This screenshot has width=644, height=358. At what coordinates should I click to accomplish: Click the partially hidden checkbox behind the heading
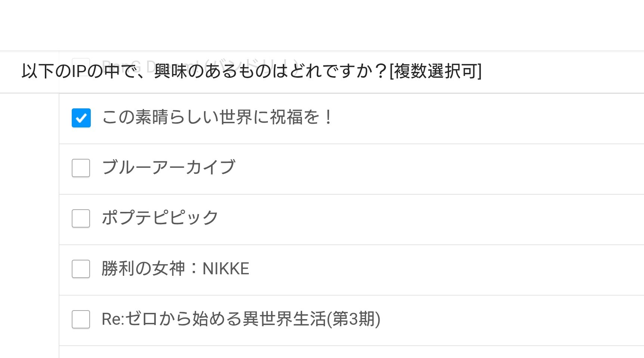click(x=81, y=62)
